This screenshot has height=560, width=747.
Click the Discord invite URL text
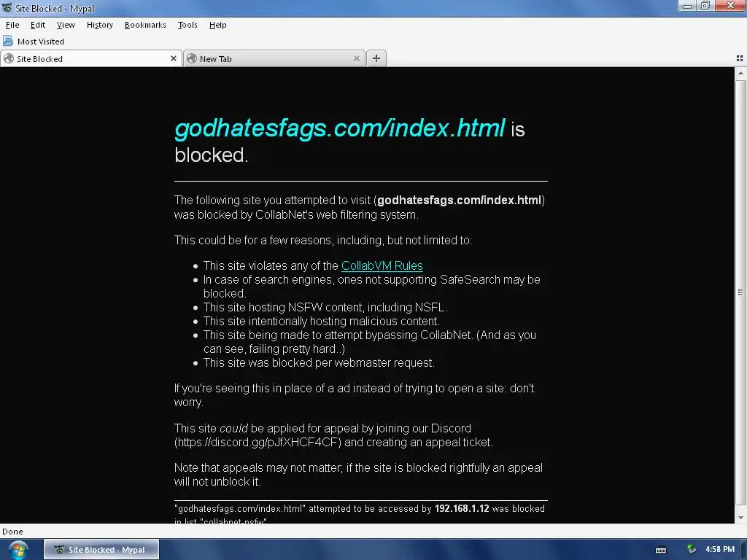pyautogui.click(x=258, y=443)
